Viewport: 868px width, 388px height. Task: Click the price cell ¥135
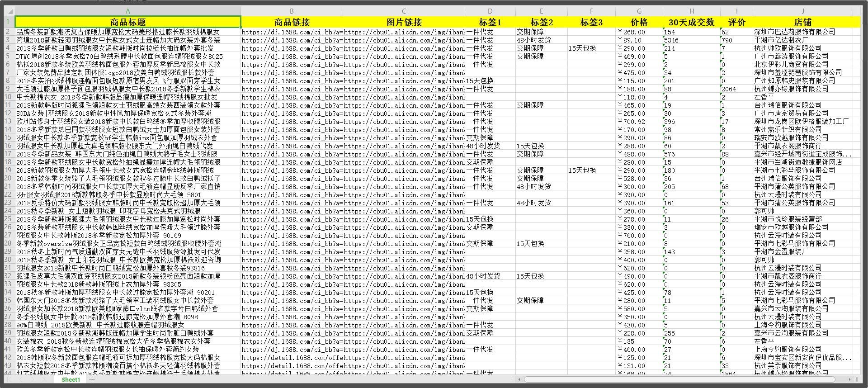(x=639, y=341)
